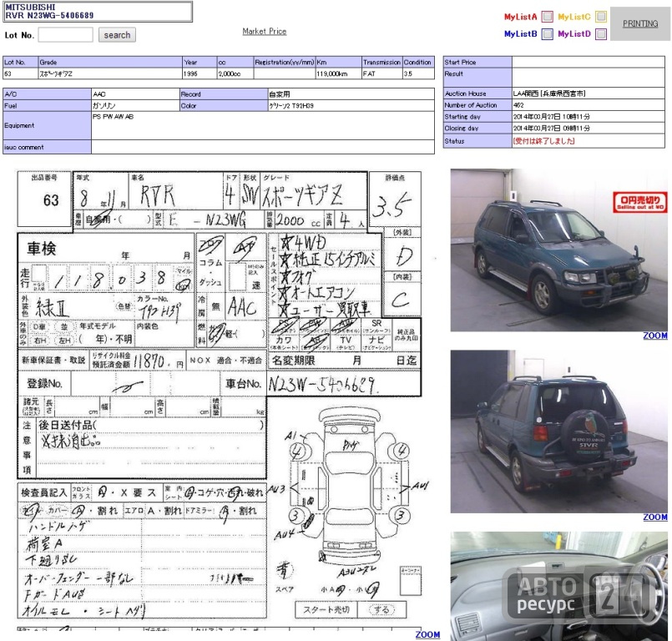Viewport: 672px width, 641px height.
Task: Select the color value T92H39
Action: 291,105
